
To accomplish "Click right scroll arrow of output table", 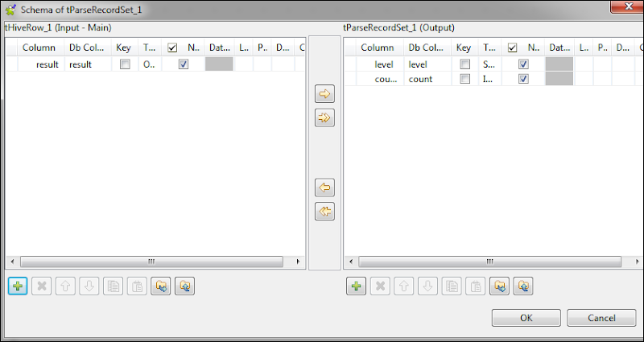I will point(637,262).
